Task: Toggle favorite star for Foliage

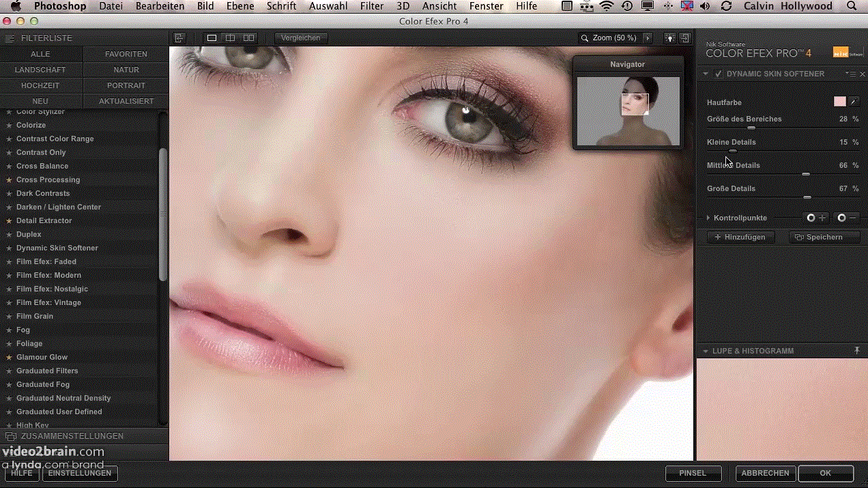Action: tap(10, 343)
